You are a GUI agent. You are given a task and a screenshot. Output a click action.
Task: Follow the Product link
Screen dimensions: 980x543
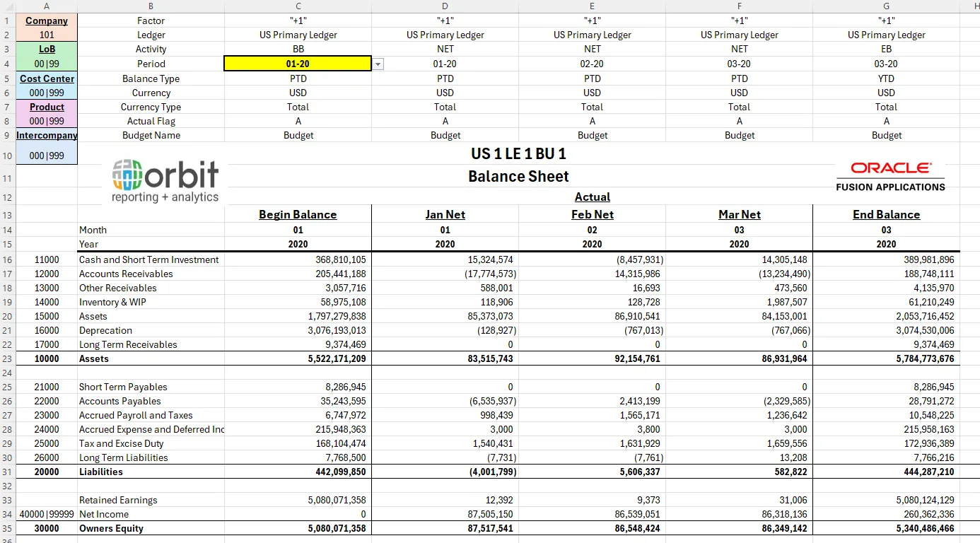click(x=47, y=107)
